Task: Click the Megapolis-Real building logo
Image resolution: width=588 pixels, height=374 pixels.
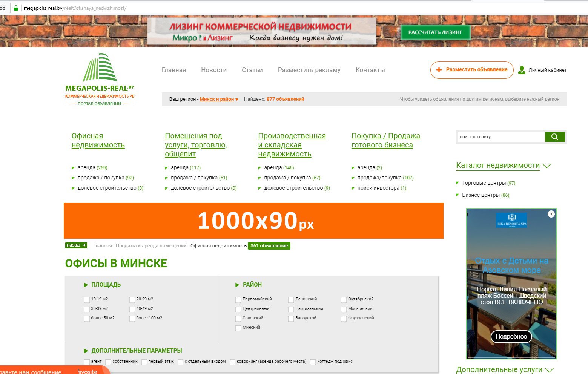Action: [100, 68]
